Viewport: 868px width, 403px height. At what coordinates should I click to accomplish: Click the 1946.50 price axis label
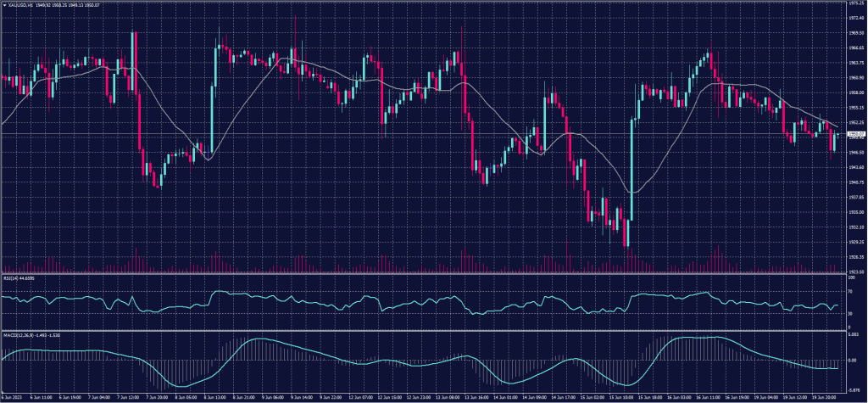pyautogui.click(x=858, y=153)
